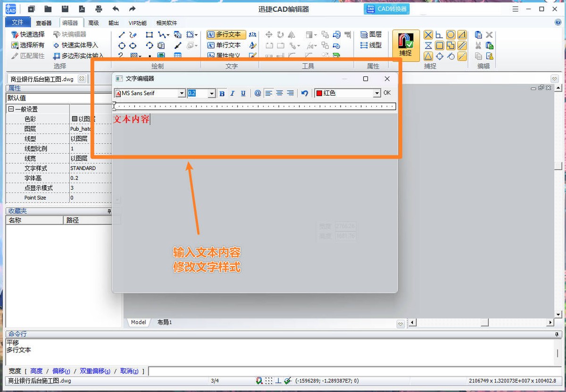Viewport: 566px width, 392px height.
Task: Select the 多行文本 multiline text tool
Action: click(225, 34)
